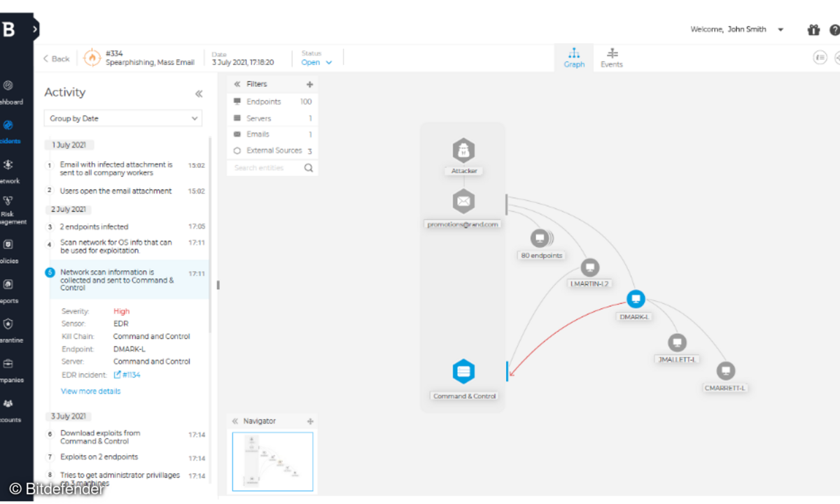
Task: Open EDR incident #1134 link
Action: 127,374
